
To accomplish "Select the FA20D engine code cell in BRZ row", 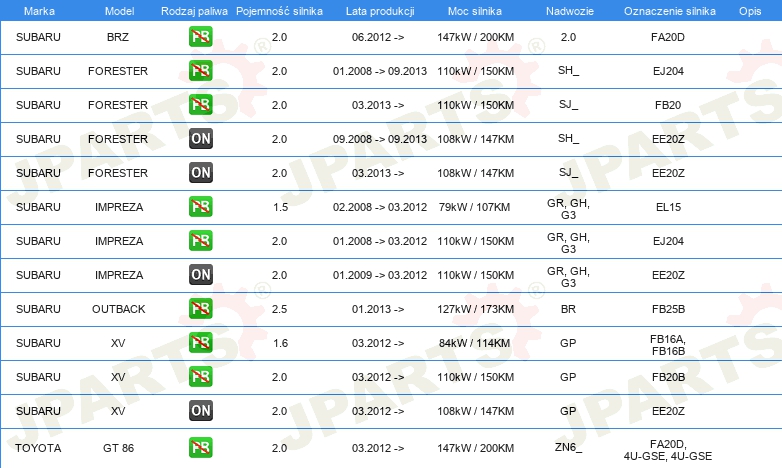I will [668, 37].
